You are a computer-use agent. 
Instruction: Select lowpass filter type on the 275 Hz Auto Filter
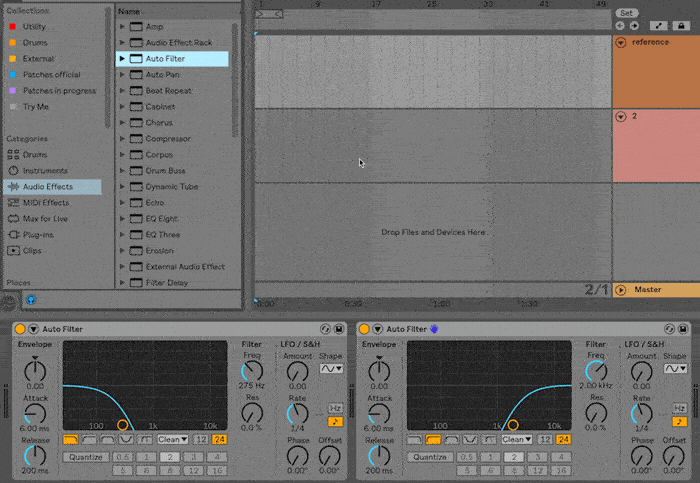71,440
